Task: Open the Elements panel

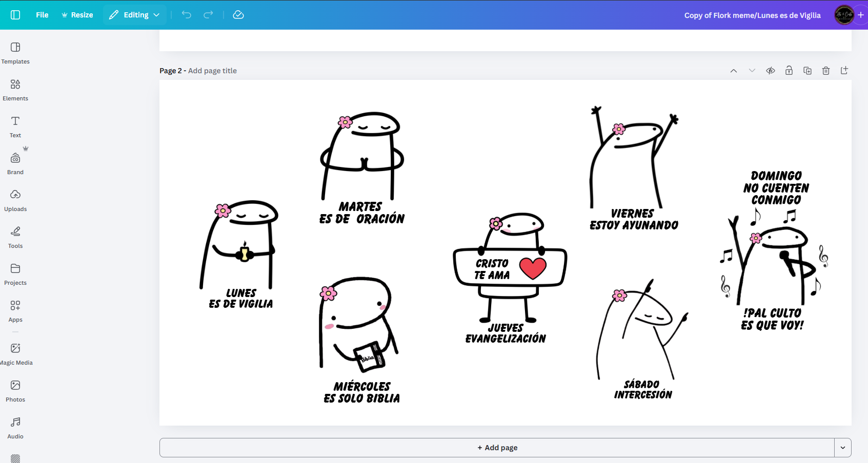Action: coord(15,90)
